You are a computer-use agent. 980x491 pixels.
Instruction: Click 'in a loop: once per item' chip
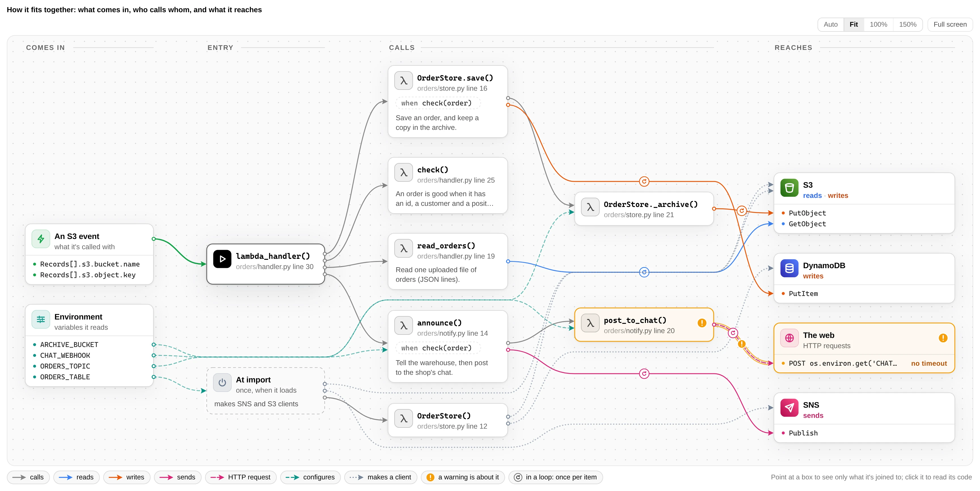click(x=556, y=477)
